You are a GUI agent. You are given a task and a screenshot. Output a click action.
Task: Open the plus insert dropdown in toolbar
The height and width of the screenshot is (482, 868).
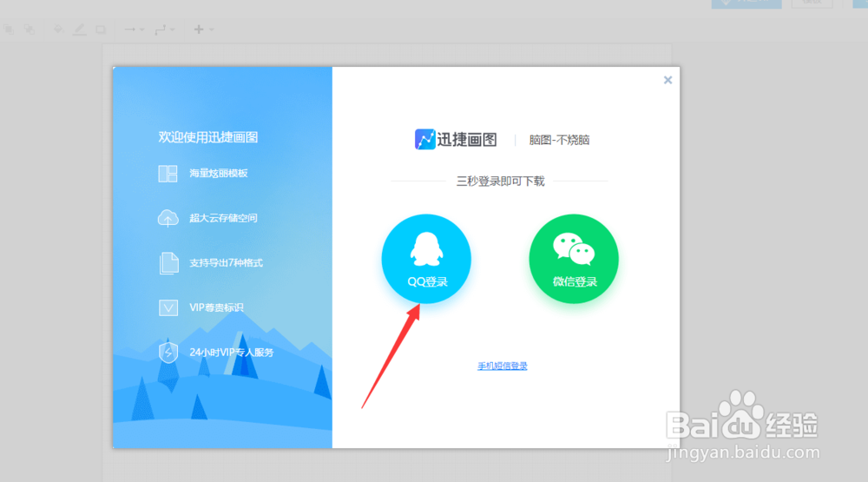pyautogui.click(x=203, y=30)
